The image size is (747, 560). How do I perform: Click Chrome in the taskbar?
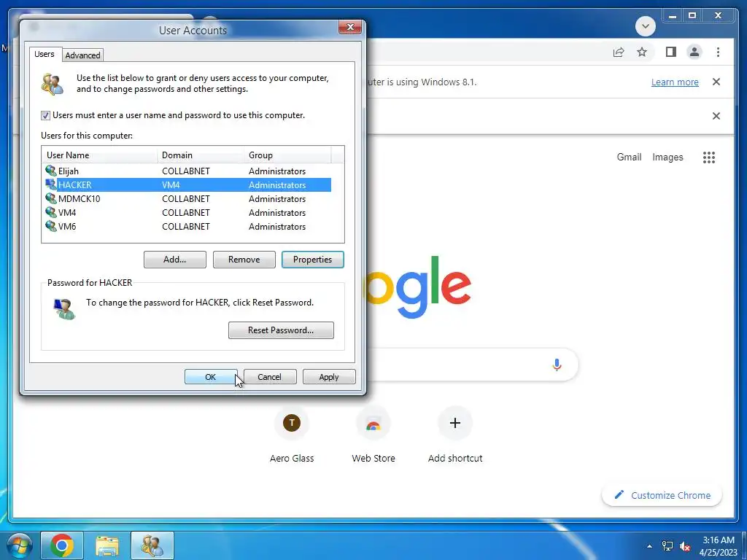point(62,545)
